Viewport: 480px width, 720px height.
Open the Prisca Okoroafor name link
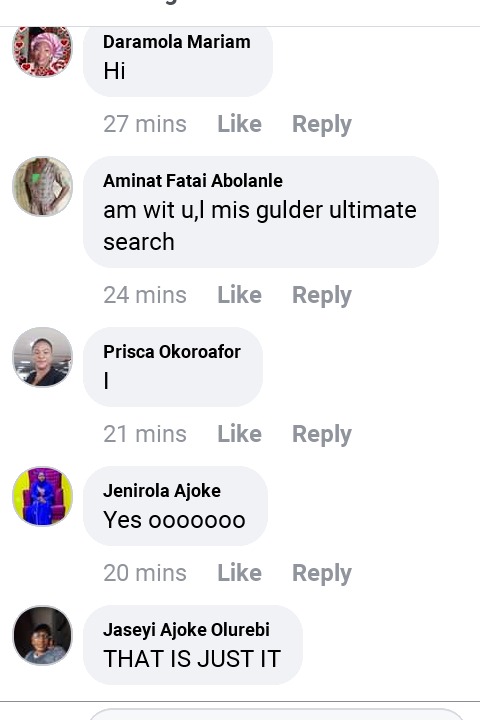[171, 352]
